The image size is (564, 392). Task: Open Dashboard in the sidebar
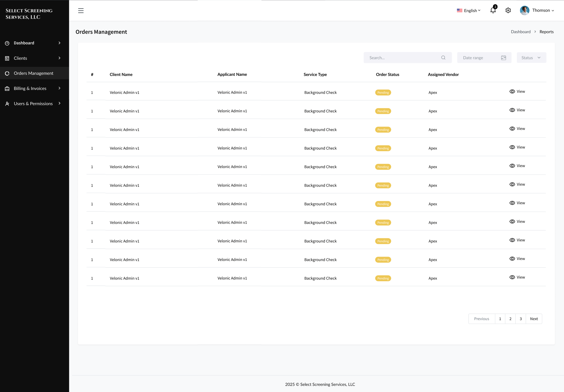point(34,43)
